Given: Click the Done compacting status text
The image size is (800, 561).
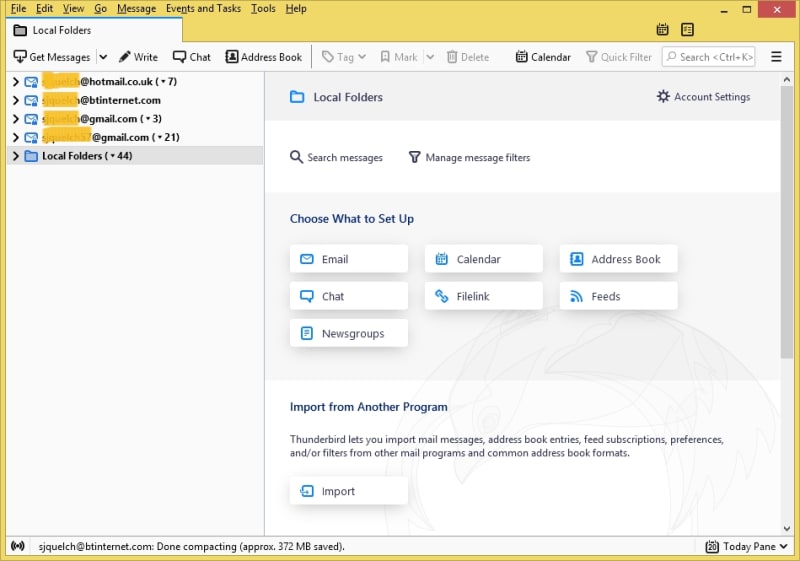Looking at the screenshot, I should pos(191,547).
